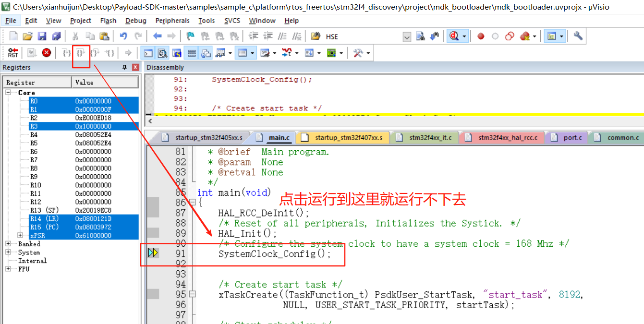Expand the FPU register group
Screen dimensions: 644x324
pyautogui.click(x=8, y=269)
